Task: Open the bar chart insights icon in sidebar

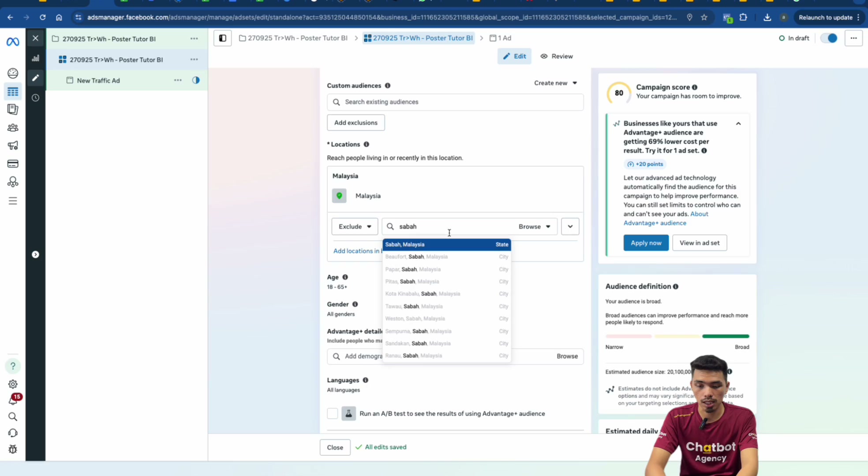Action: (x=35, y=58)
